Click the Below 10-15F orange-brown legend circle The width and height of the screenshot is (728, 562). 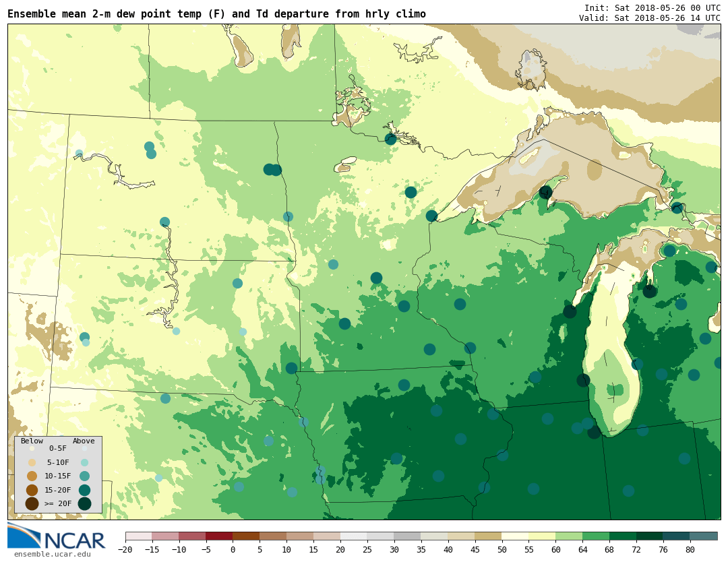(32, 476)
